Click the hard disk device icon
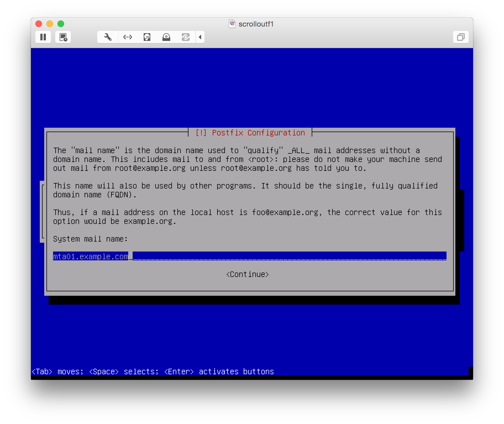 point(147,37)
